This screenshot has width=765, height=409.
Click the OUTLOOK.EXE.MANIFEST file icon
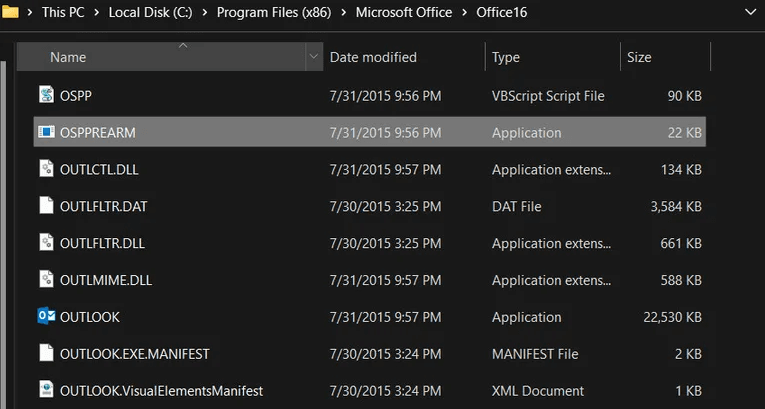click(46, 354)
